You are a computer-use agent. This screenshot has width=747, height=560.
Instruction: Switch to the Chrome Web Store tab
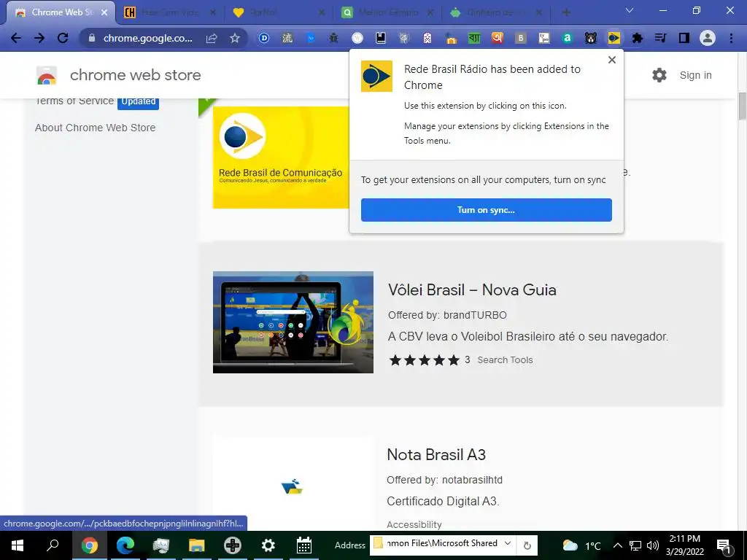(x=61, y=12)
